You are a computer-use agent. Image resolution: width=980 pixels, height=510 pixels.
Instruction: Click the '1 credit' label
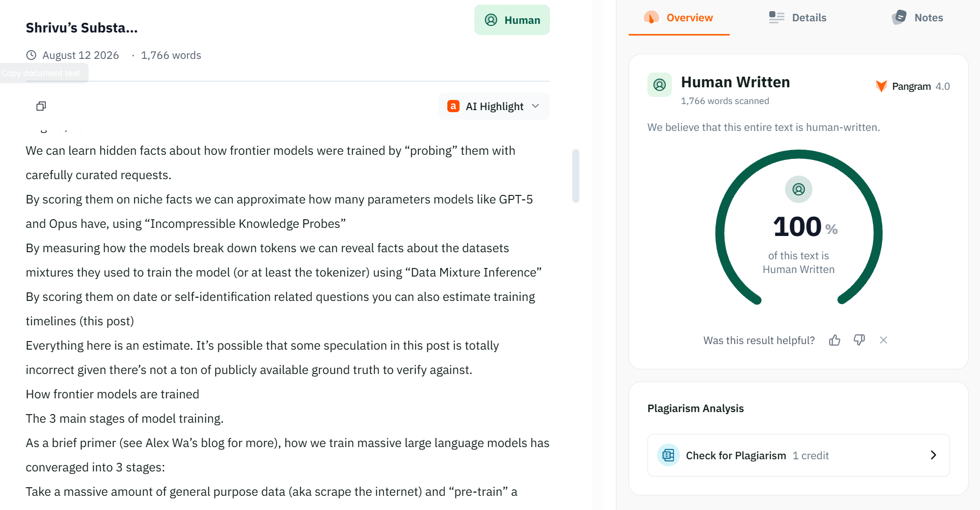(811, 456)
